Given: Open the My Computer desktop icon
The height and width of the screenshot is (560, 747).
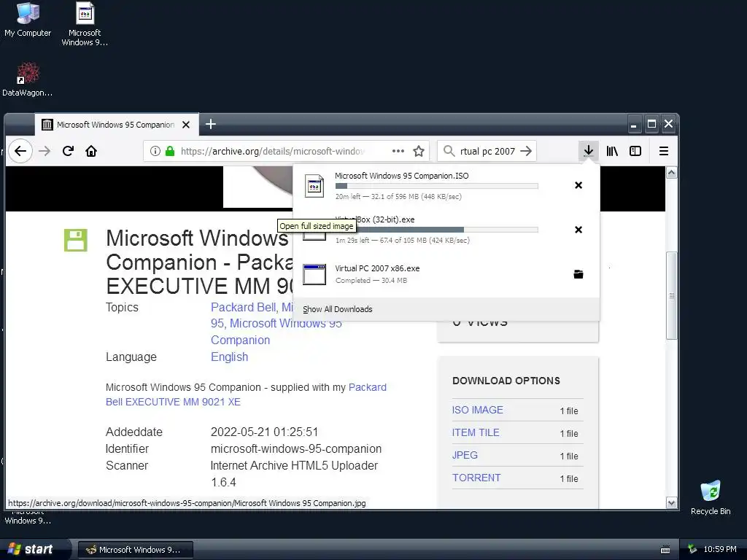Looking at the screenshot, I should tap(28, 20).
